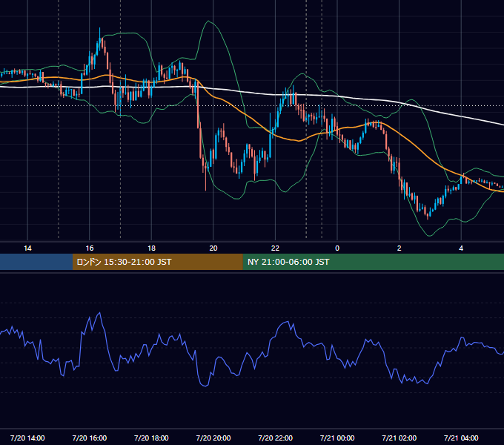Click the 7/20 16:00 date label
The width and height of the screenshot is (504, 445).
(90, 438)
